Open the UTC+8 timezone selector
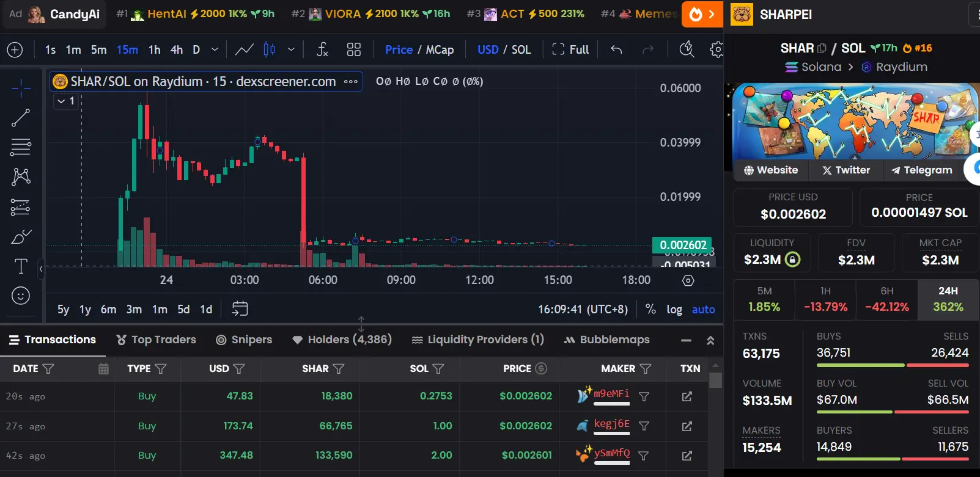980x477 pixels. (x=583, y=309)
